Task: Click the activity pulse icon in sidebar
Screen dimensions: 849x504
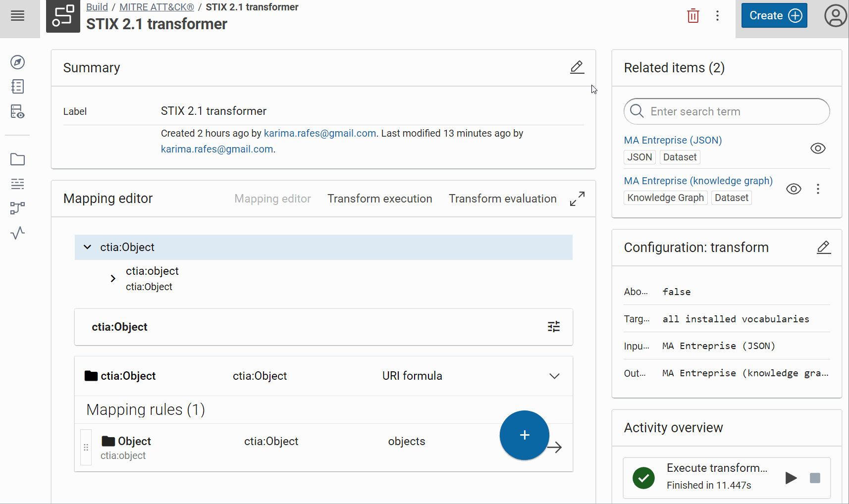Action: (x=18, y=233)
